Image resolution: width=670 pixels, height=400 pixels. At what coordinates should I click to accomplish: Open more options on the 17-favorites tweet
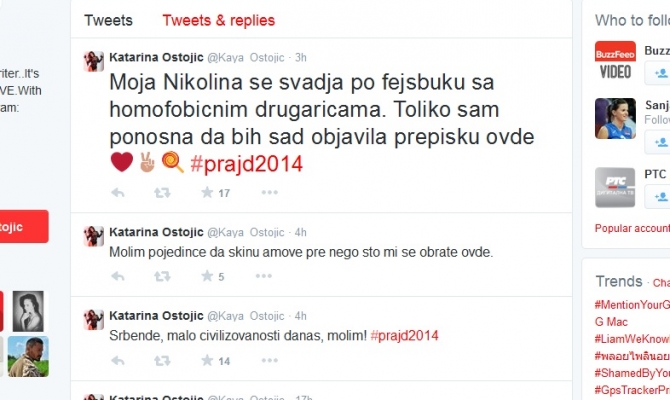[270, 192]
